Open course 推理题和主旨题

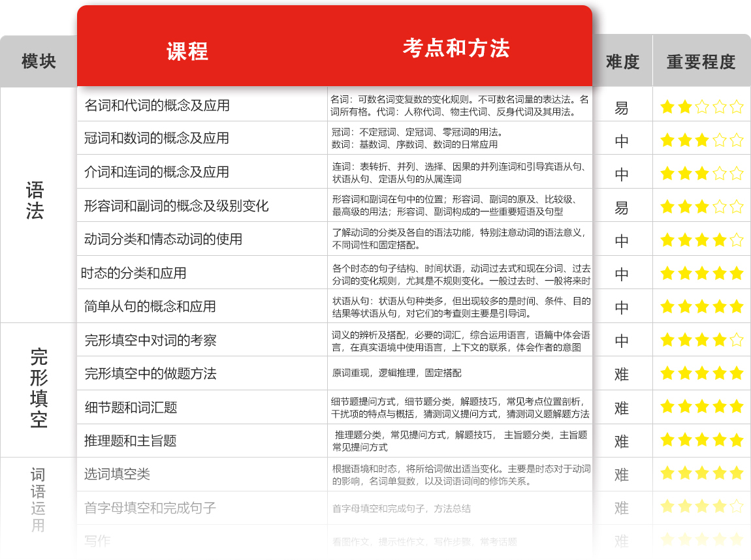pos(130,441)
